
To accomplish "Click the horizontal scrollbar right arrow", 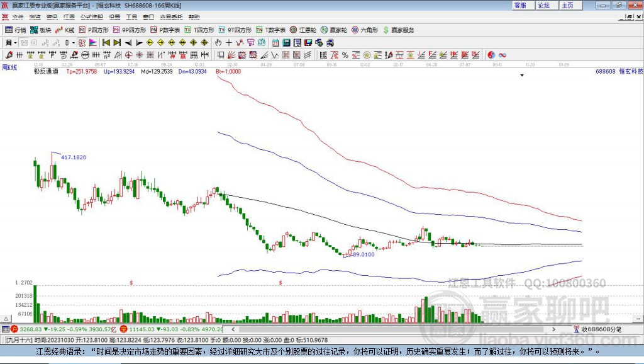I will 553,329.
